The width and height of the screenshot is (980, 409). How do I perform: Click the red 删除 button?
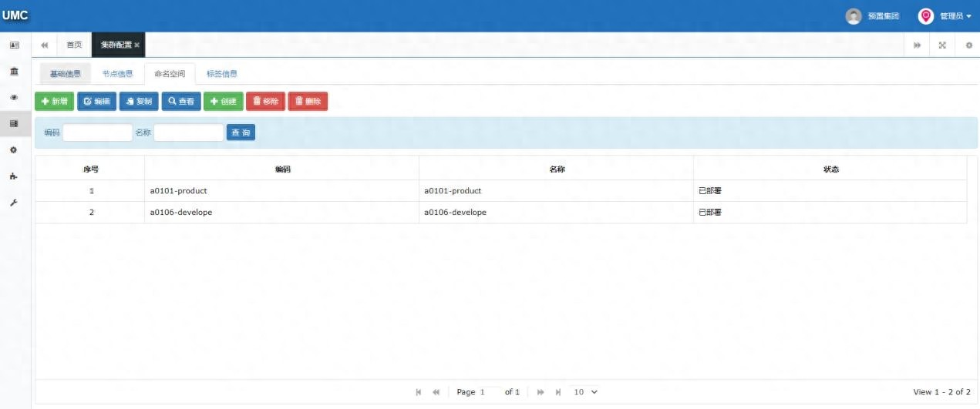pos(308,102)
